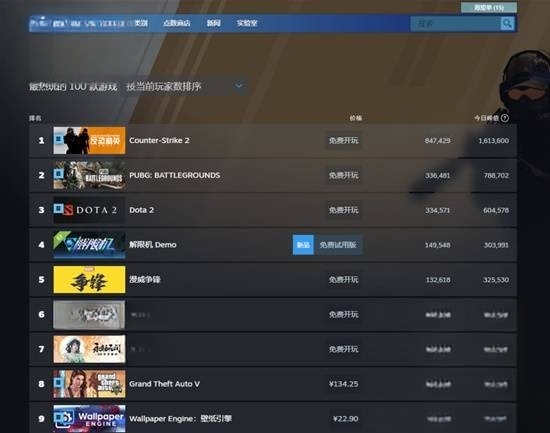The image size is (550, 433).
Task: Open the 实验室 menu item
Action: pos(247,23)
